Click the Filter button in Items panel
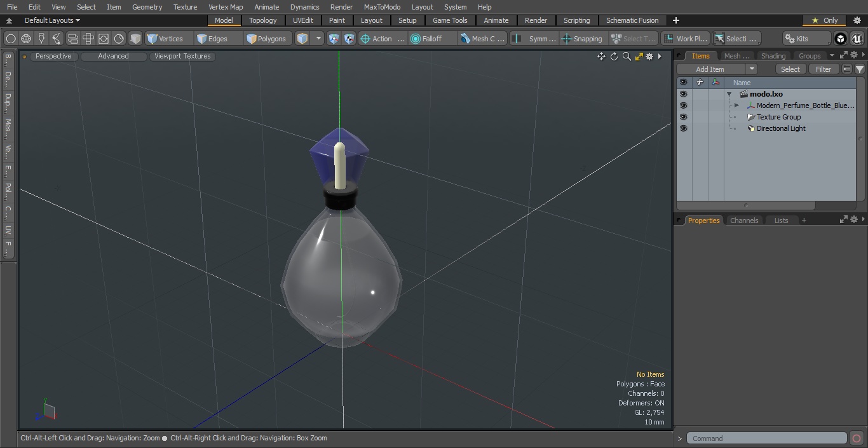 click(824, 69)
